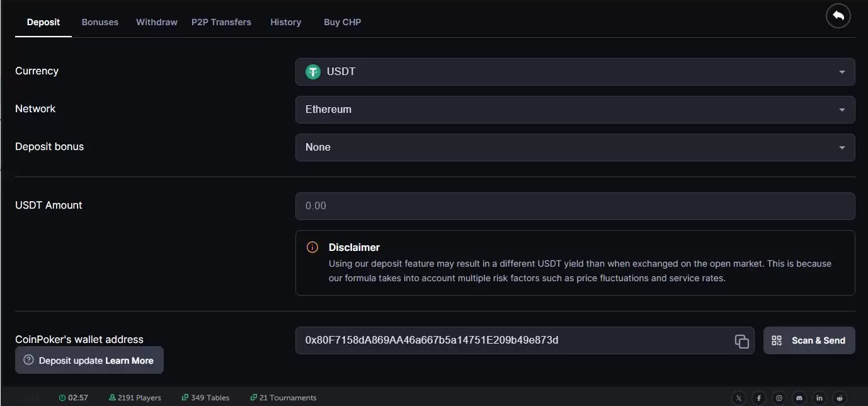Focus the USDT Amount input field
Viewport: 868px width, 406px height.
574,206
